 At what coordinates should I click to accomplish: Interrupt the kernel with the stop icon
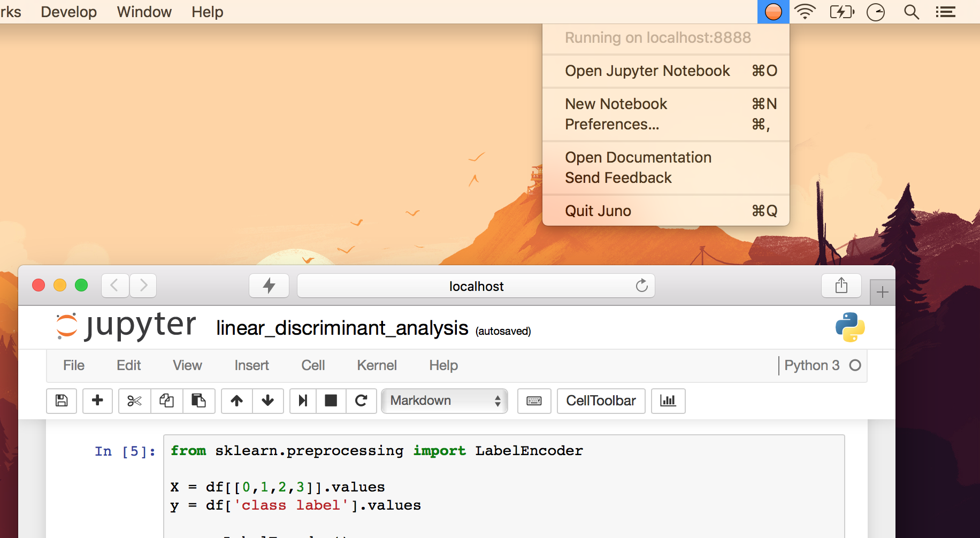331,401
